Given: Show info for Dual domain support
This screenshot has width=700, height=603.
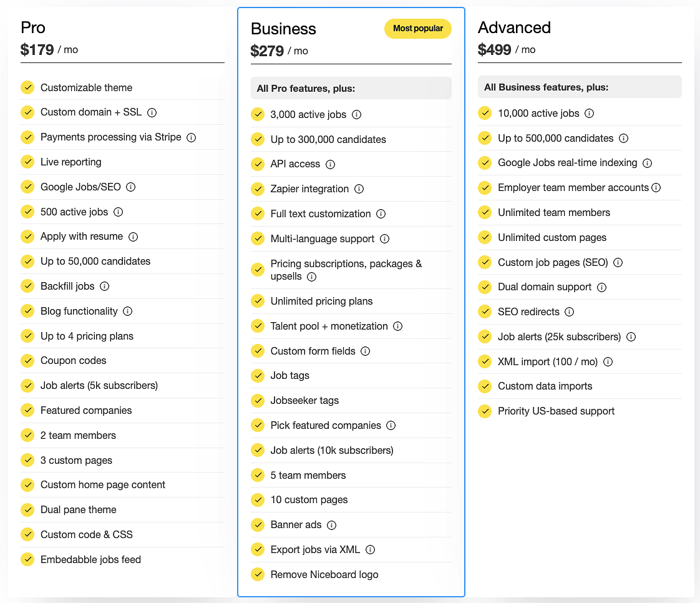Looking at the screenshot, I should [x=601, y=287].
